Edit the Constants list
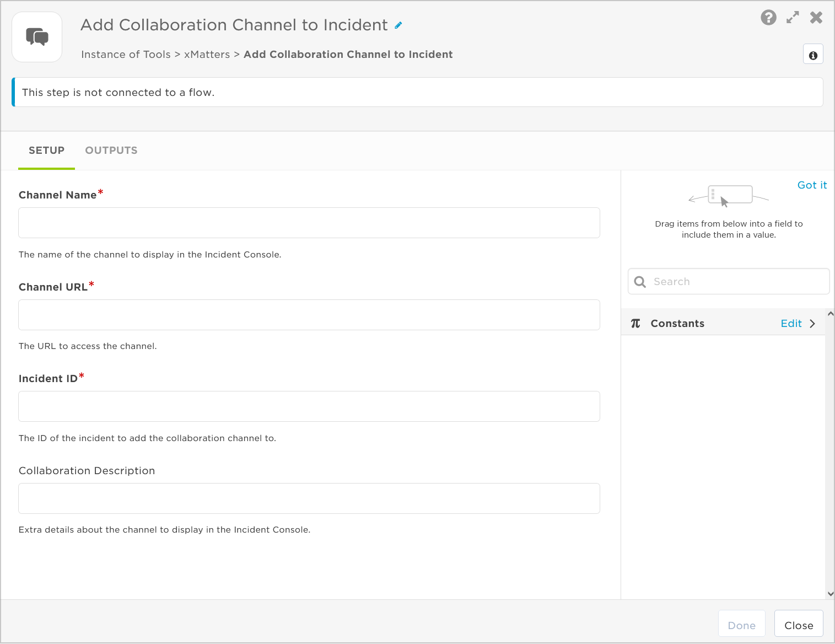The image size is (835, 644). click(x=791, y=324)
